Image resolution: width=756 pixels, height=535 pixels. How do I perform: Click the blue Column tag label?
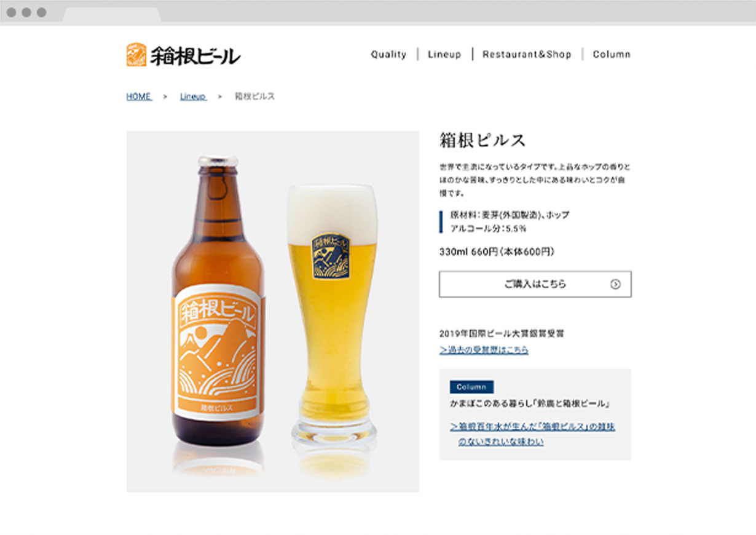coord(471,387)
